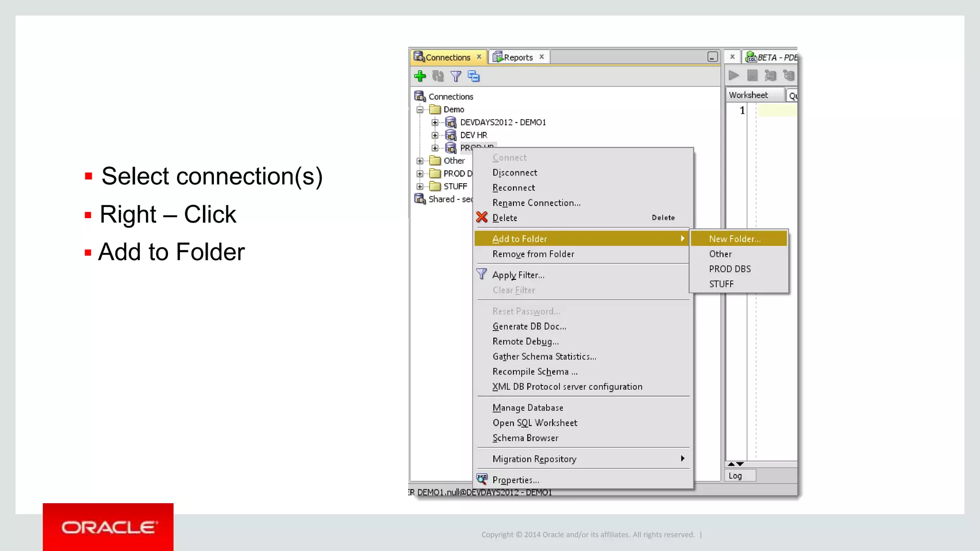Image resolution: width=980 pixels, height=551 pixels.
Task: Click the STUFF folder icon in tree
Action: 435,186
